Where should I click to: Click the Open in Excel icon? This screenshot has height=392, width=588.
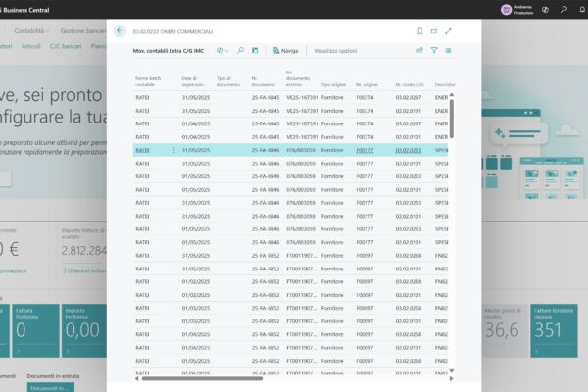255,50
